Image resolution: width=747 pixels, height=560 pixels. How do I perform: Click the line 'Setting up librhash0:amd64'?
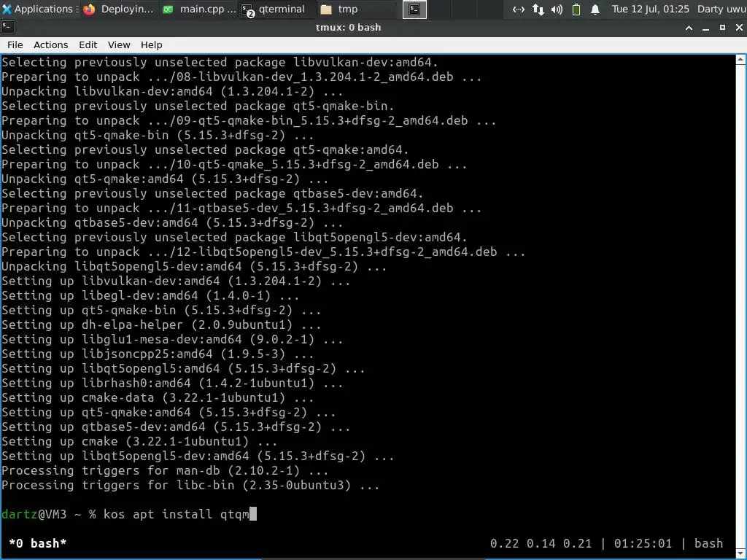[x=172, y=383]
